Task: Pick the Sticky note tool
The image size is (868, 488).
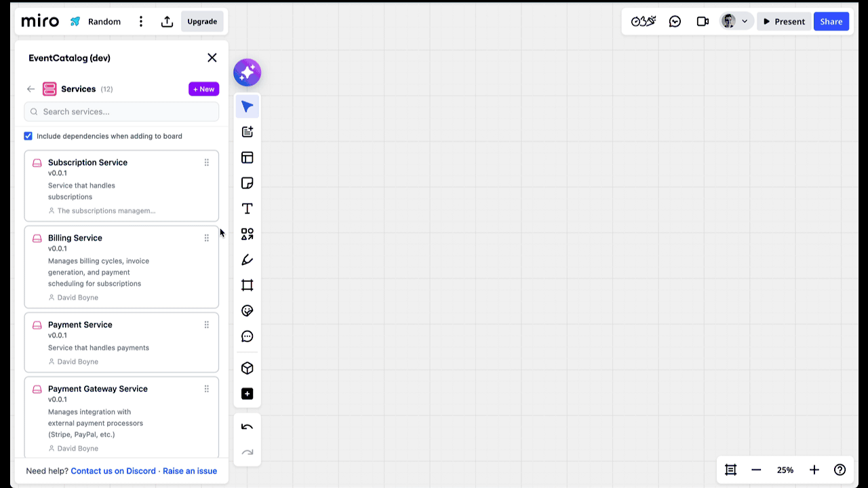Action: point(247,183)
